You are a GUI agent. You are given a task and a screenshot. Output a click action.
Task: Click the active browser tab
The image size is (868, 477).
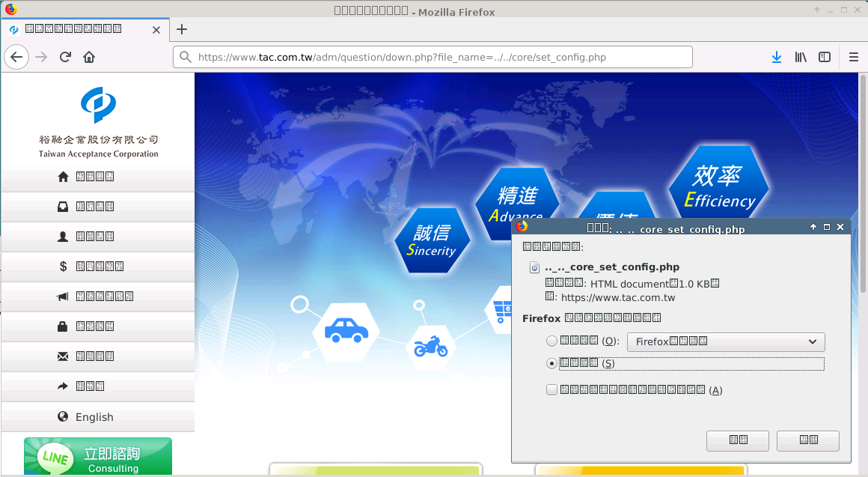(84, 29)
